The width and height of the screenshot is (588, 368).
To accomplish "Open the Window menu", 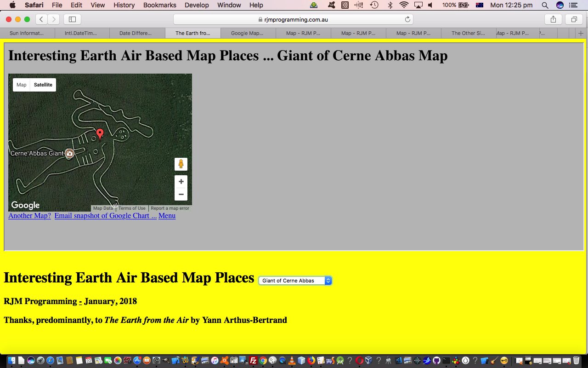I will [x=229, y=5].
